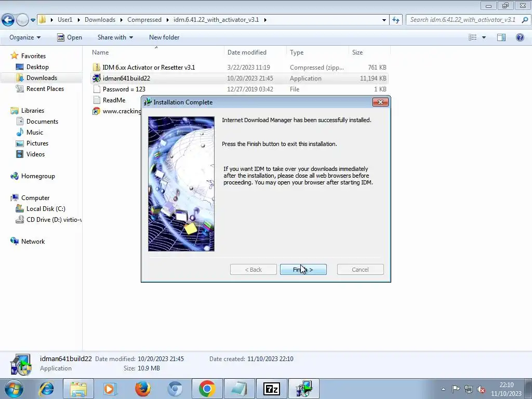Show hidden tray icons arrow
This screenshot has height=399, width=532.
click(443, 389)
